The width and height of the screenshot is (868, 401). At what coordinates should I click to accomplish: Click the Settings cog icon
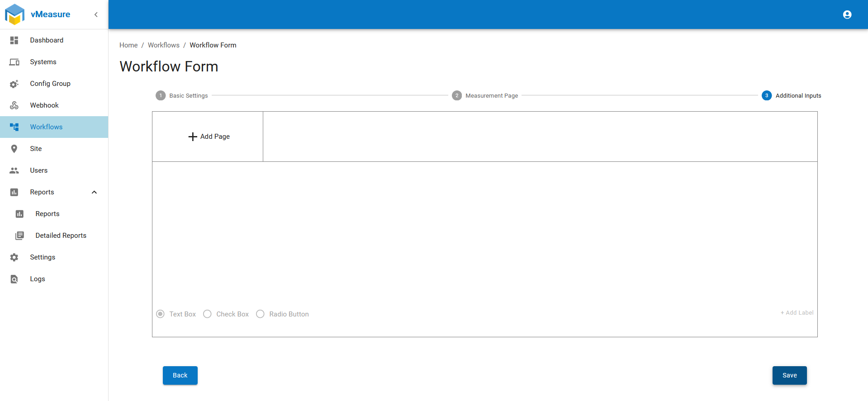click(14, 257)
